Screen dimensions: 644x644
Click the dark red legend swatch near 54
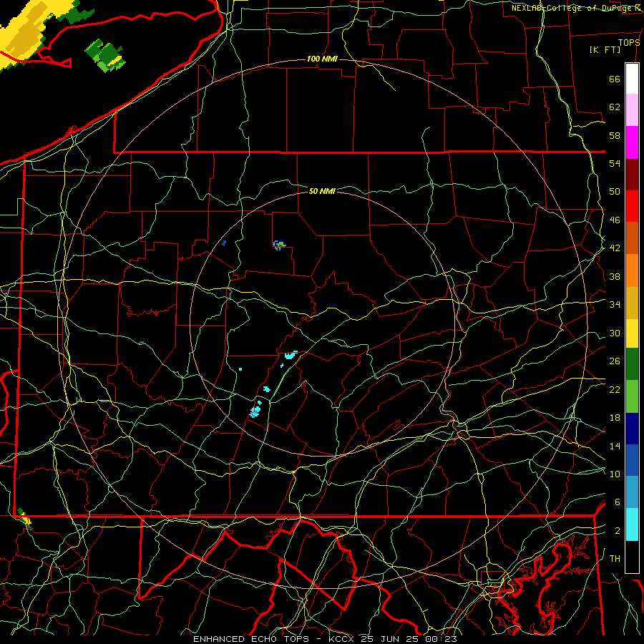click(x=632, y=175)
